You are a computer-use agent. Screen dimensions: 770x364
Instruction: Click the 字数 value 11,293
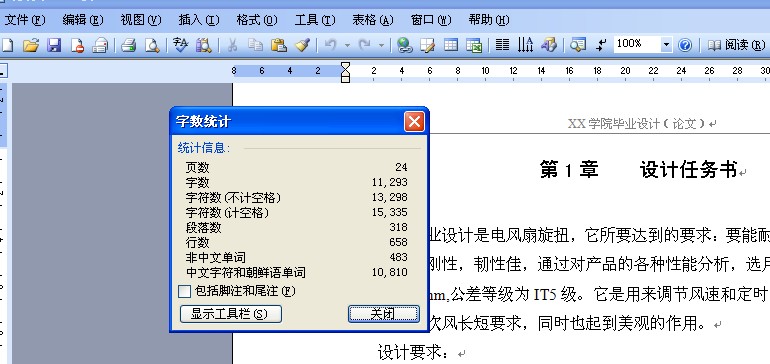(x=389, y=183)
